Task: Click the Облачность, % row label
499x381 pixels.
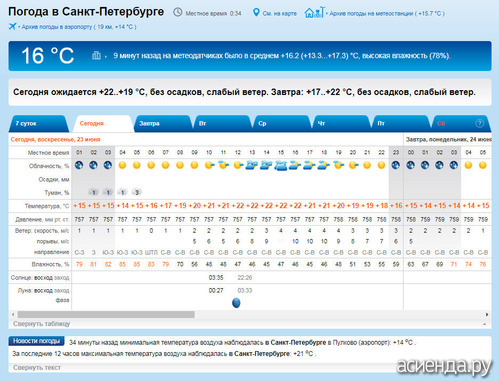Action: pos(49,166)
